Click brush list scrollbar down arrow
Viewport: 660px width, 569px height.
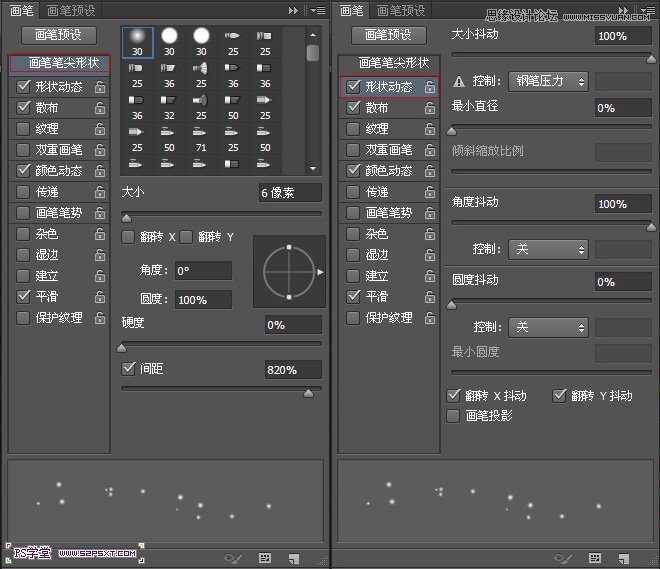(x=313, y=169)
